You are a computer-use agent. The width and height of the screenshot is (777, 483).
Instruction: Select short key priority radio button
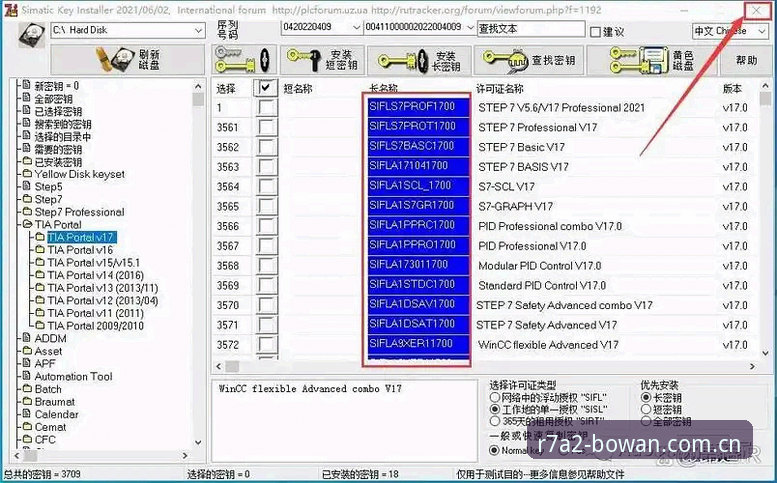click(x=646, y=410)
